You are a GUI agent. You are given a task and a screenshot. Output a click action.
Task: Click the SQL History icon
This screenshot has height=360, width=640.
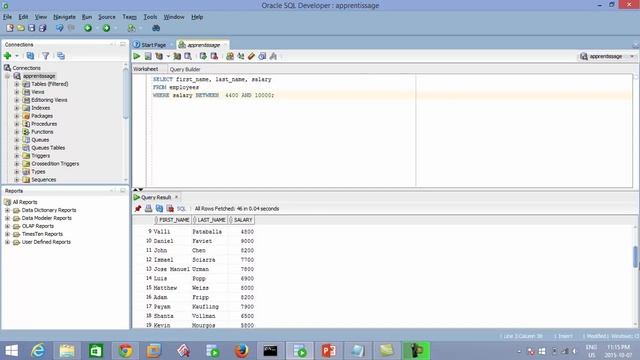(x=262, y=56)
